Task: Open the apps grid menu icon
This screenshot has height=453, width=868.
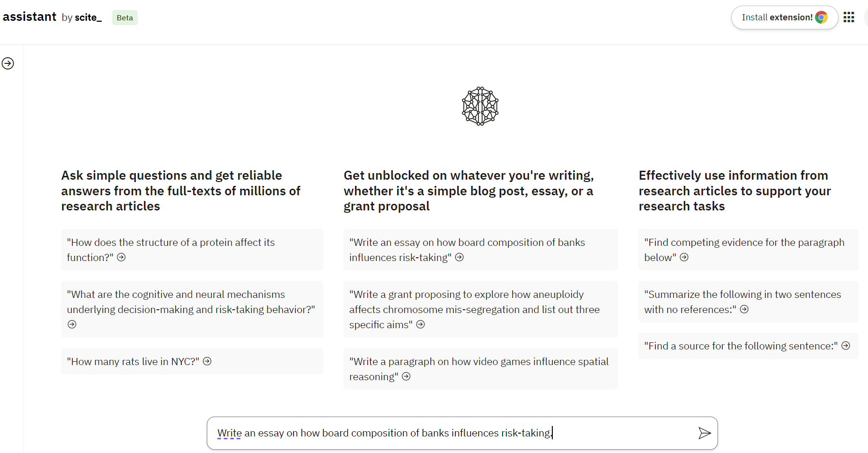Action: [x=849, y=17]
